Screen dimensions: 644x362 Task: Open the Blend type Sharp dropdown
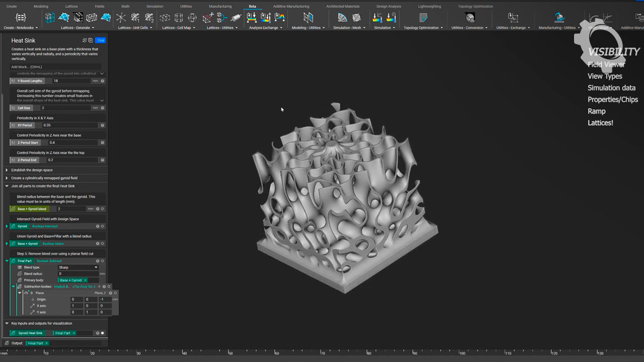(78, 267)
